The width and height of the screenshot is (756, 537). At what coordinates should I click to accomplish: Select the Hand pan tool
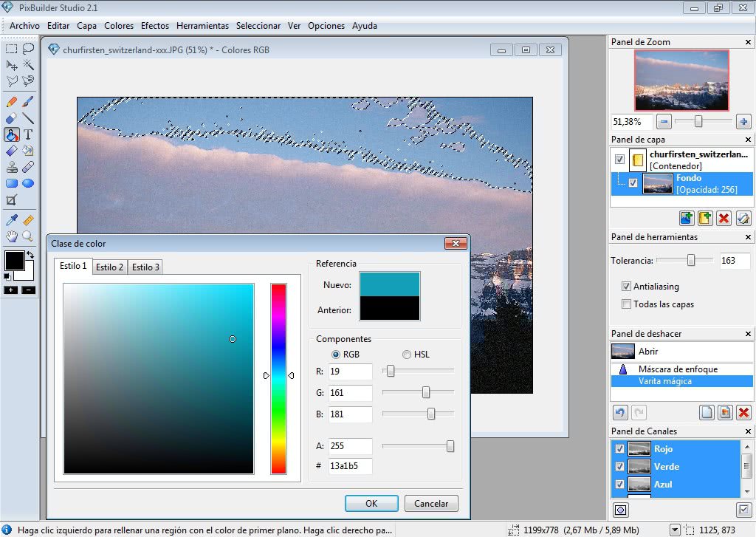(x=12, y=236)
